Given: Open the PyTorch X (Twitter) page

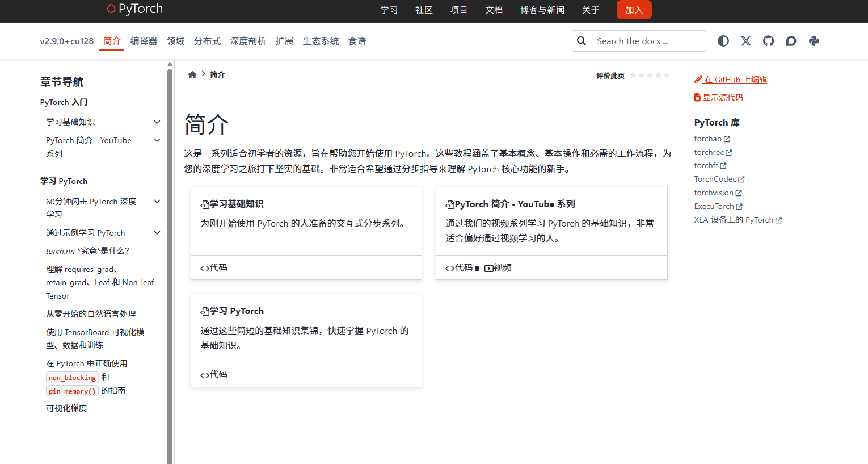Looking at the screenshot, I should (746, 41).
